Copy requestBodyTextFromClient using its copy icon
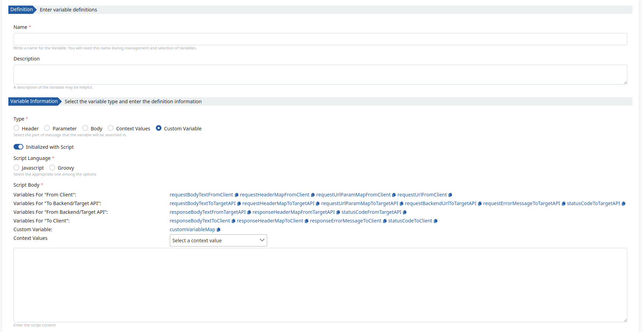The height and width of the screenshot is (332, 644). [x=237, y=195]
